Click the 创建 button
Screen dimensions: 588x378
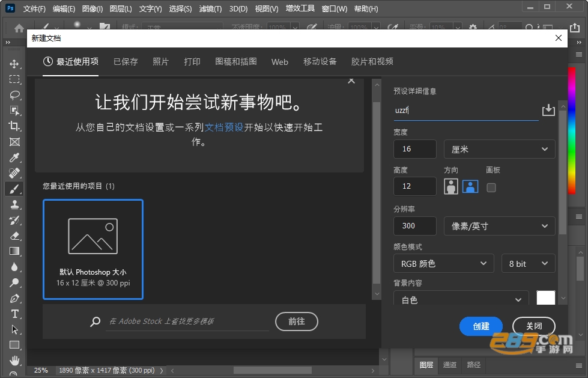coord(480,326)
